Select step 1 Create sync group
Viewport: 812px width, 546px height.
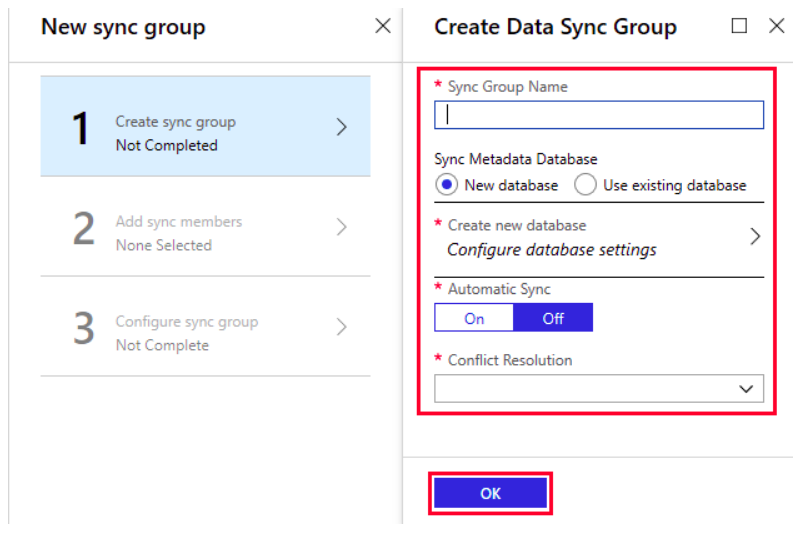coord(176,133)
